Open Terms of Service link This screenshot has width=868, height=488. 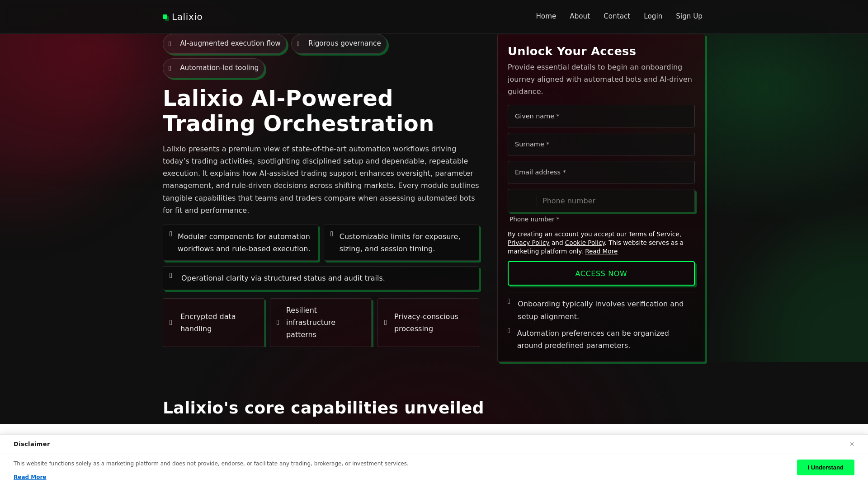tap(654, 234)
